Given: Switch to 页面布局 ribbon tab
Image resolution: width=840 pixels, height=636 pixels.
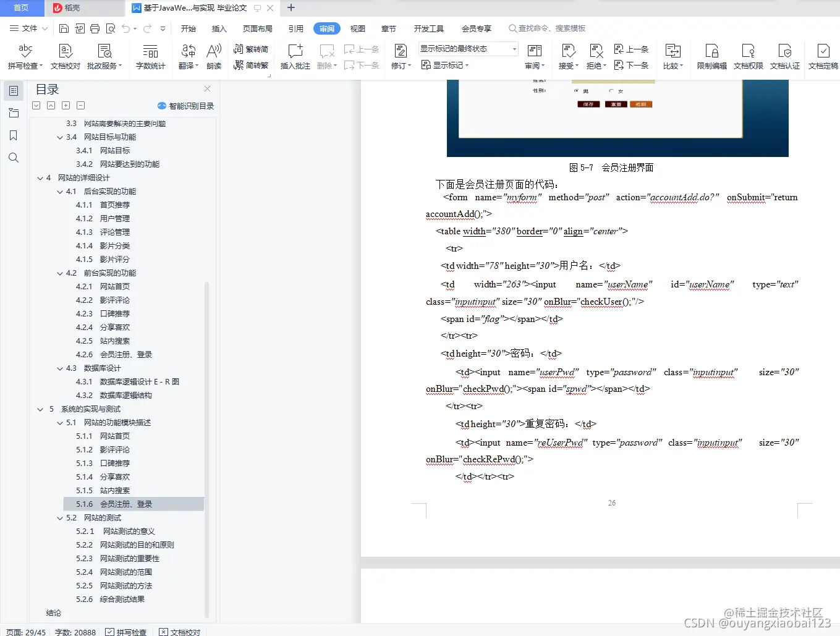Looking at the screenshot, I should click(x=258, y=28).
